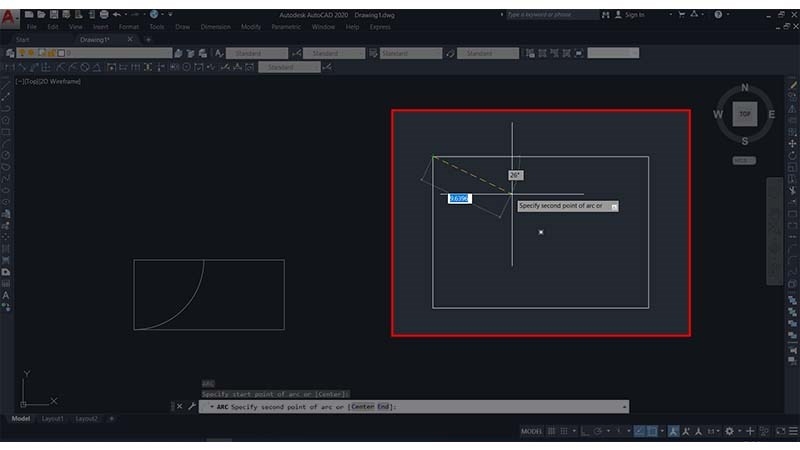Open the Standard text style dropdown

click(x=257, y=53)
